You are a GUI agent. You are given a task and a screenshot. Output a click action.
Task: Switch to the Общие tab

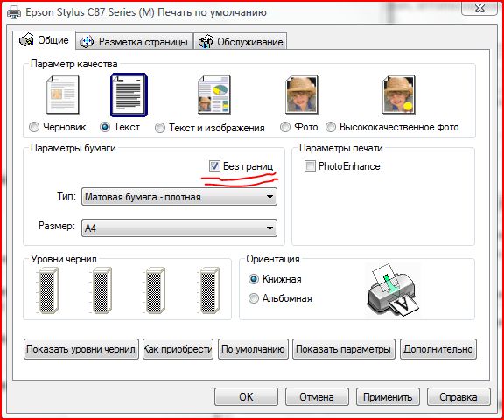coord(44,40)
